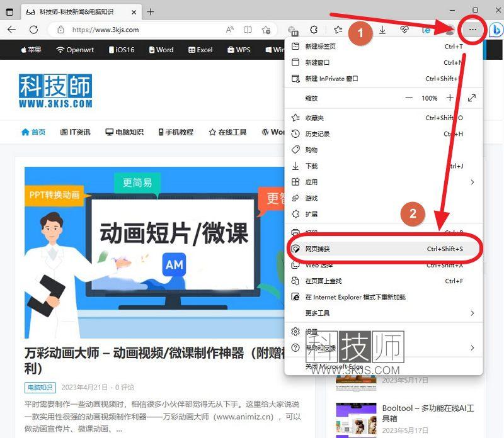The width and height of the screenshot is (504, 438).
Task: Open the 在线工具 navigation tab
Action: tap(227, 132)
